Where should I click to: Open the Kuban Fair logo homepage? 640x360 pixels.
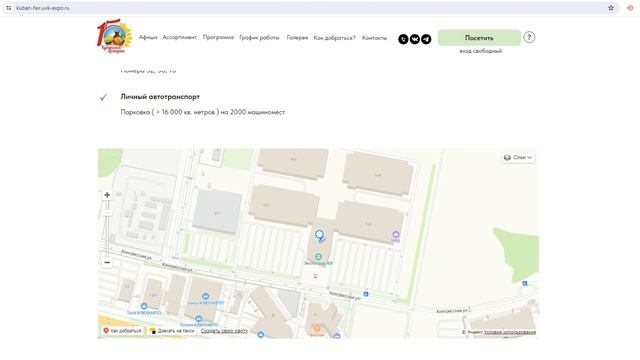coord(115,36)
